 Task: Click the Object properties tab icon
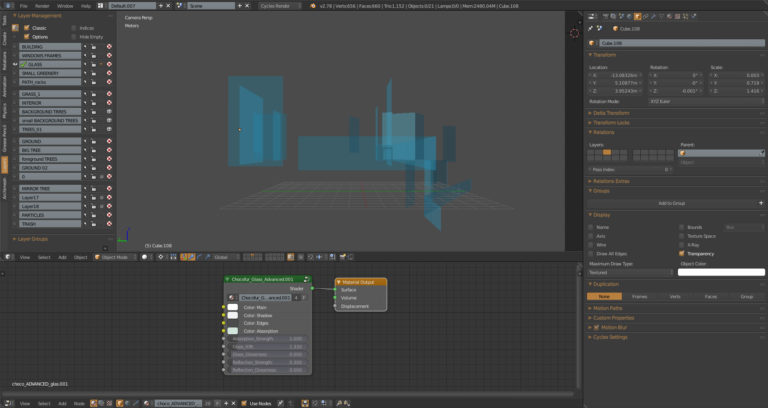(638, 16)
